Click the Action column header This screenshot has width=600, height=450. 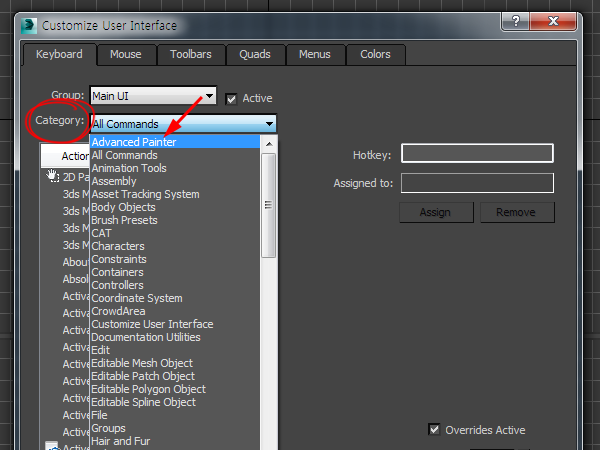[x=65, y=156]
